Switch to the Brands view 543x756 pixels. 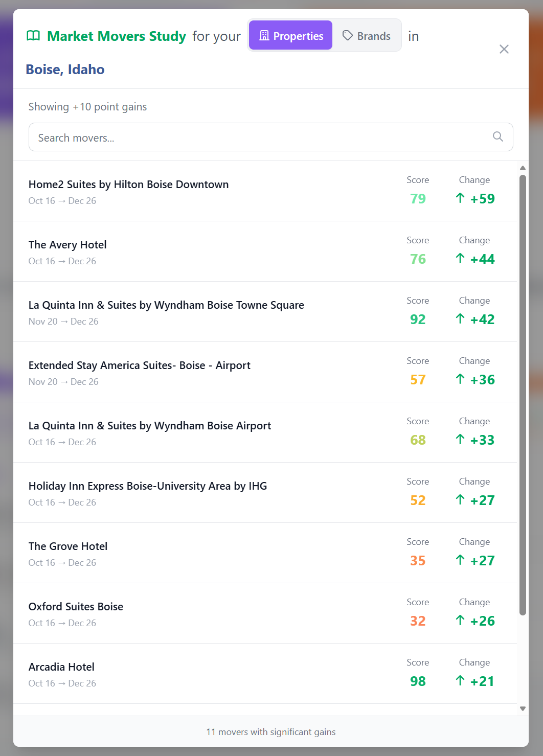[367, 35]
